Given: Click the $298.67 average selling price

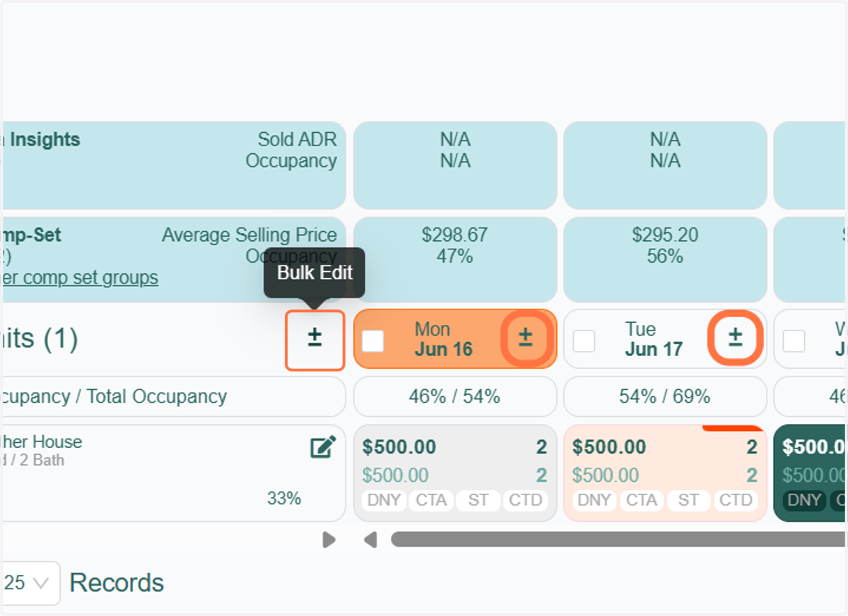Looking at the screenshot, I should pos(455,235).
